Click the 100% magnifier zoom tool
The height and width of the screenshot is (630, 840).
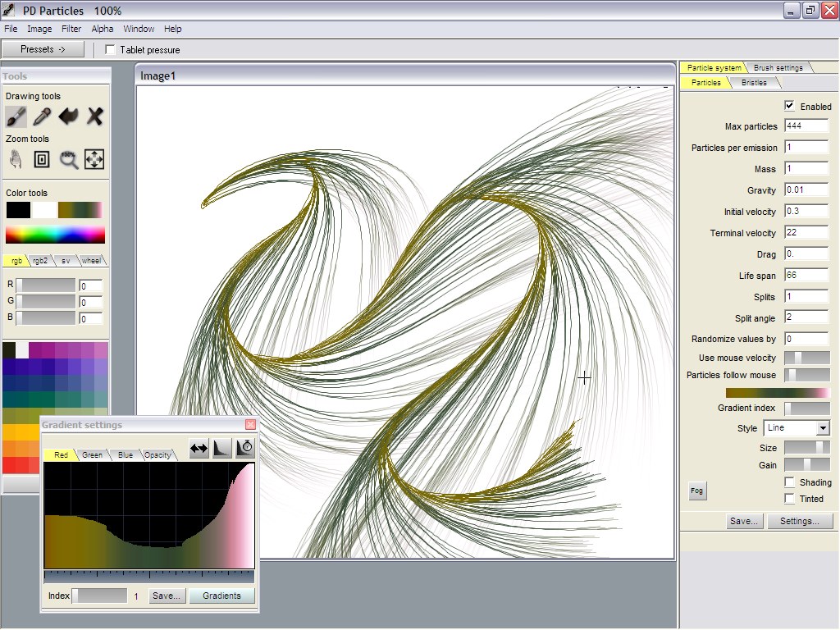69,159
